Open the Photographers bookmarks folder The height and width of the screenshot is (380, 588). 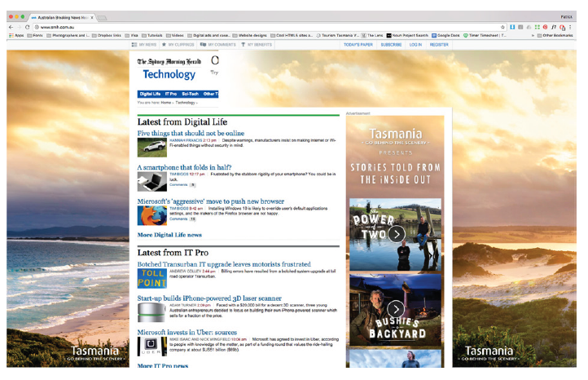point(68,35)
